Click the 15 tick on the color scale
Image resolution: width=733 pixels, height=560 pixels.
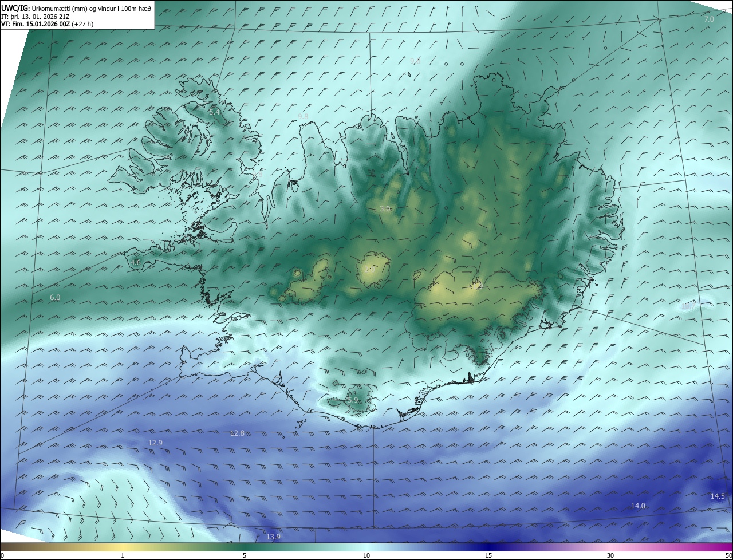[x=488, y=556]
